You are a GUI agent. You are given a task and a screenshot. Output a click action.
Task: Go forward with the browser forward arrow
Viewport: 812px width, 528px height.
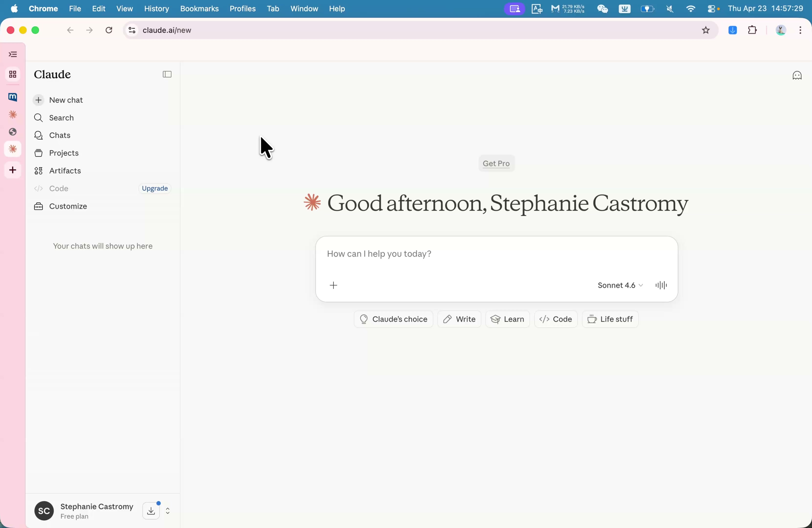(90, 30)
